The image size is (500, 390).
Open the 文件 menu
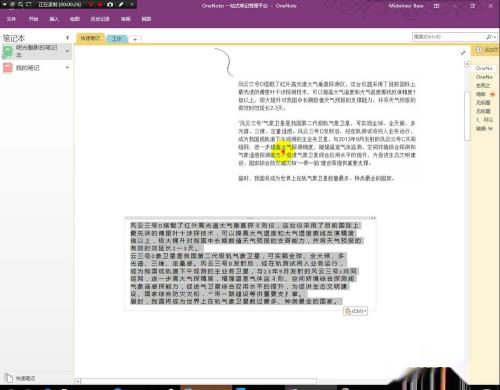(11, 19)
